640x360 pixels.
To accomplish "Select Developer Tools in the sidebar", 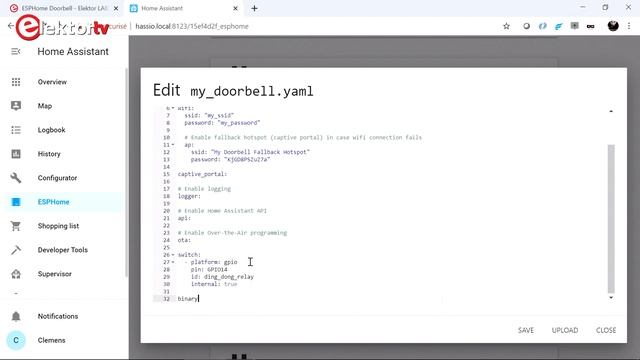I will coord(62,250).
